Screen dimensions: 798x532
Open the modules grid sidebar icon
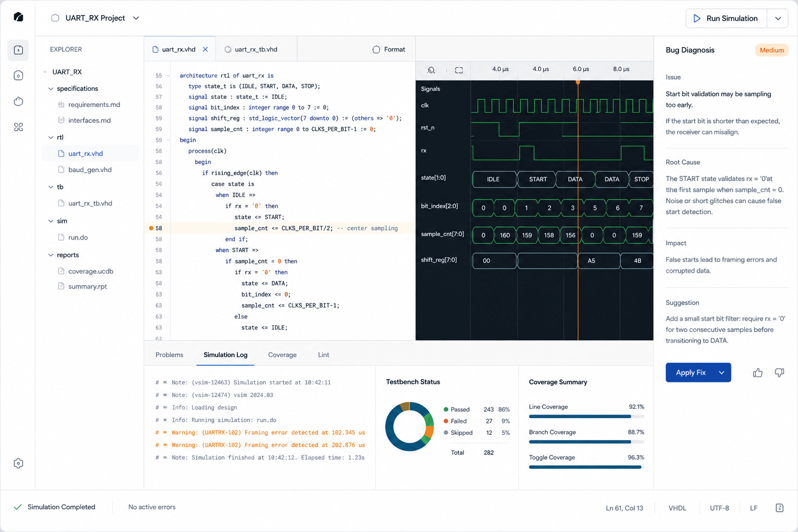tap(18, 127)
